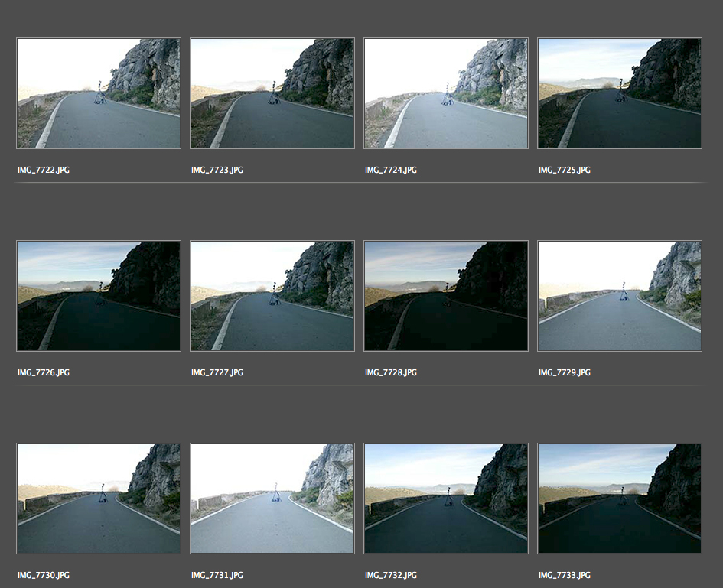Select the IMG_7732.JPG thumbnail
The width and height of the screenshot is (723, 588).
(446, 499)
